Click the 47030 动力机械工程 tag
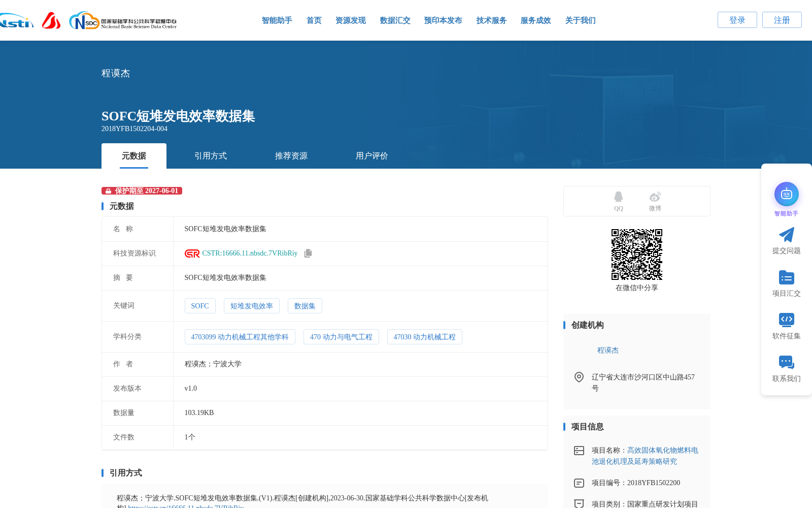Viewport: 812px width, 508px height. [x=425, y=337]
